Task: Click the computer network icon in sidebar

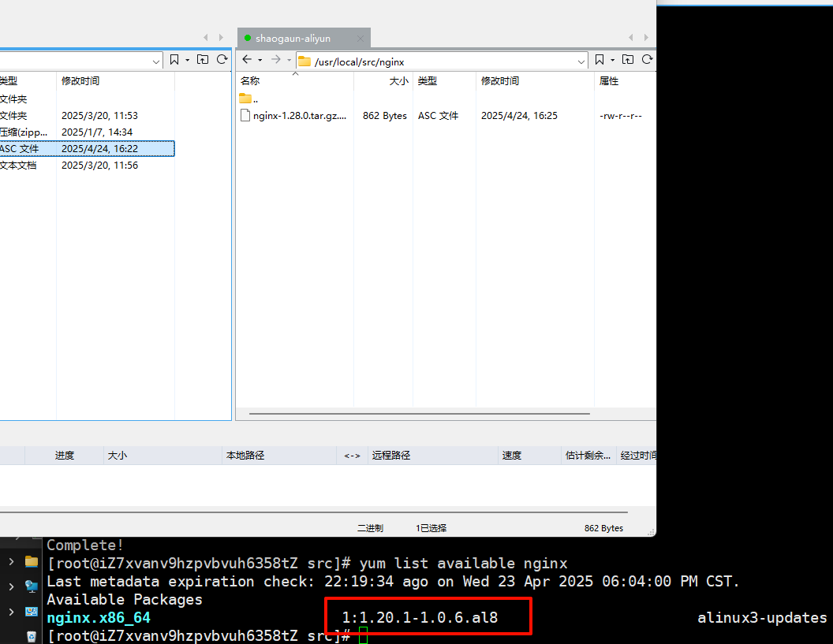Action: (32, 586)
